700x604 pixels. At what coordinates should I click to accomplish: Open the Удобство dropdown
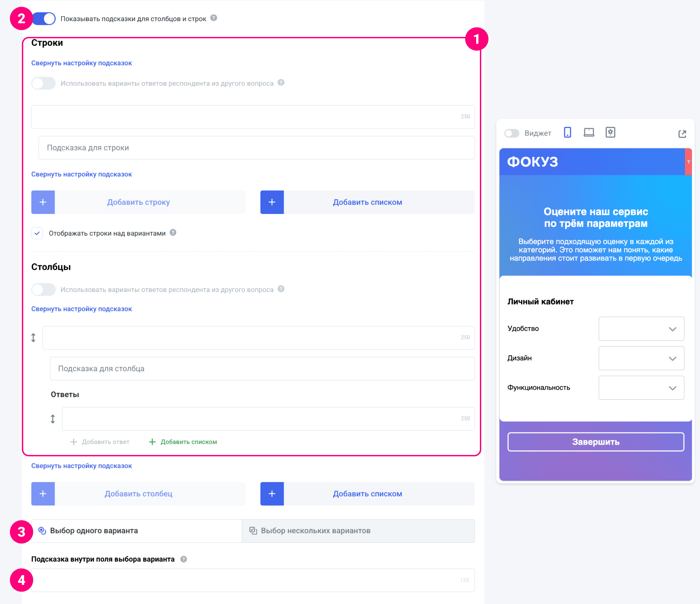(641, 329)
